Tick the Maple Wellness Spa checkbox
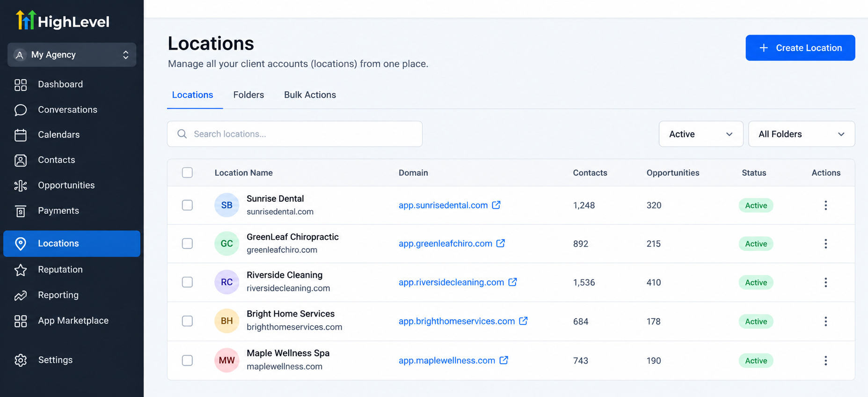Screen dimensions: 868x397 coord(187,360)
